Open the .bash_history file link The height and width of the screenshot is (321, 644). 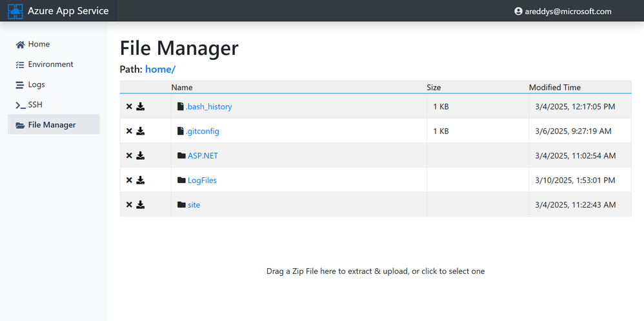tap(208, 107)
